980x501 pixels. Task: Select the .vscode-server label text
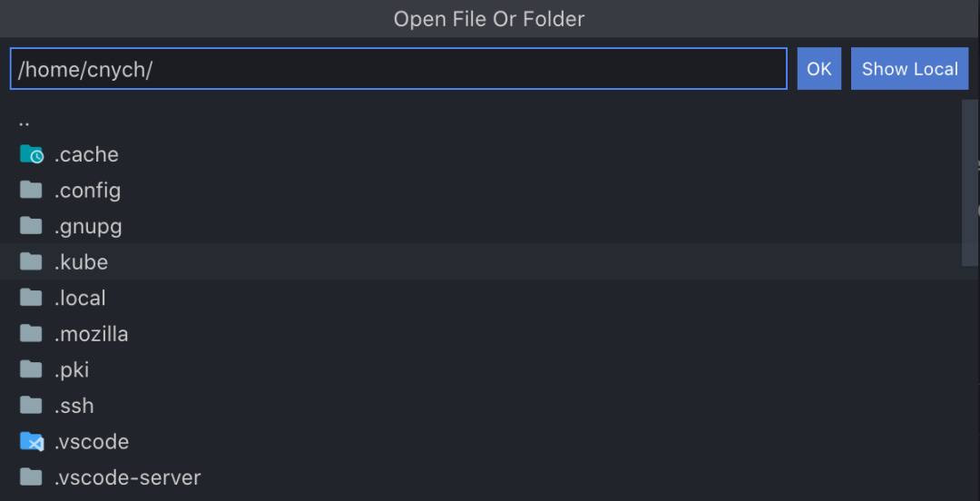point(128,478)
